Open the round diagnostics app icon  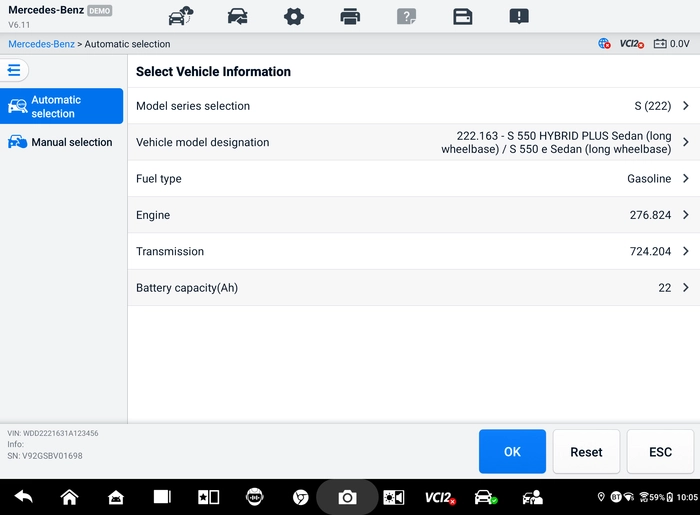tap(254, 497)
